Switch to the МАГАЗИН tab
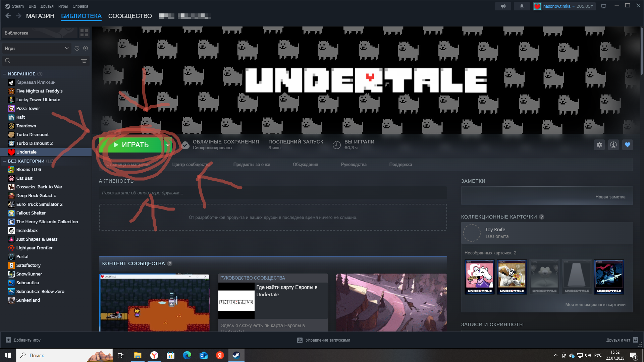Screen dimensions: 644x362 point(40,16)
